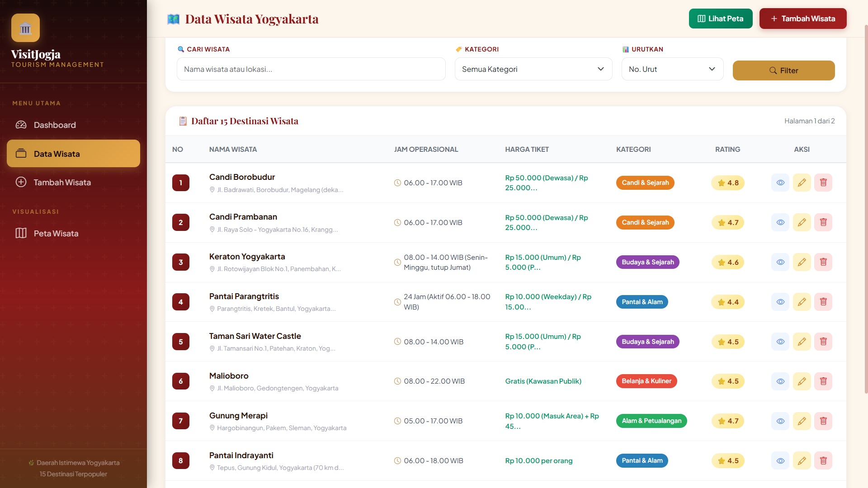868x488 pixels.
Task: Click the Gratis (Kawasan Publik) ticket price
Action: [543, 381]
